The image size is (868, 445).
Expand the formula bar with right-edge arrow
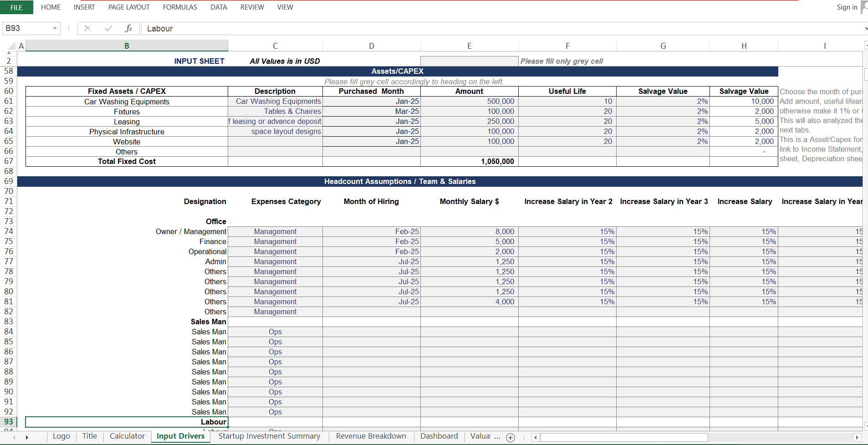click(x=865, y=28)
